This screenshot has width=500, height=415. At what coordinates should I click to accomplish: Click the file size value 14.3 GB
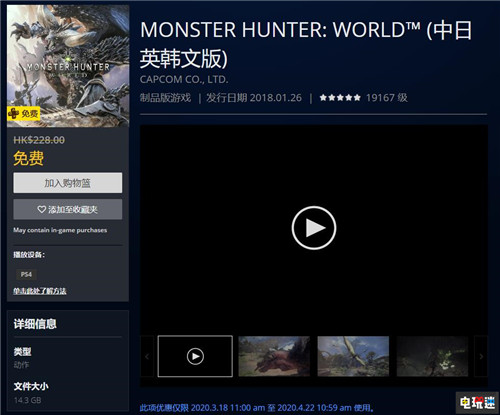point(27,400)
